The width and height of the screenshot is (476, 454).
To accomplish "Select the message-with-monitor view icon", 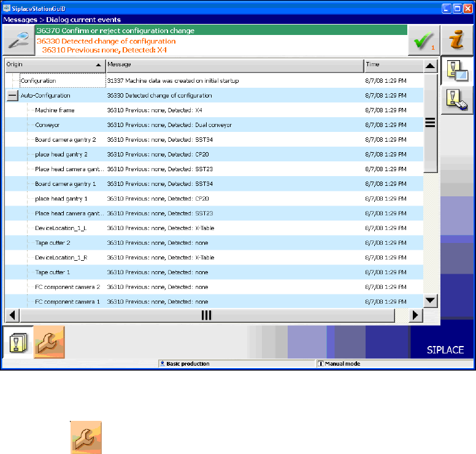I will pyautogui.click(x=457, y=71).
